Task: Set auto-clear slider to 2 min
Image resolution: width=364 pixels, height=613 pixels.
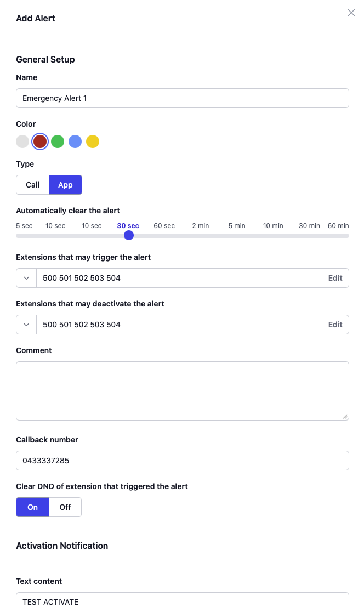Action: [x=201, y=236]
